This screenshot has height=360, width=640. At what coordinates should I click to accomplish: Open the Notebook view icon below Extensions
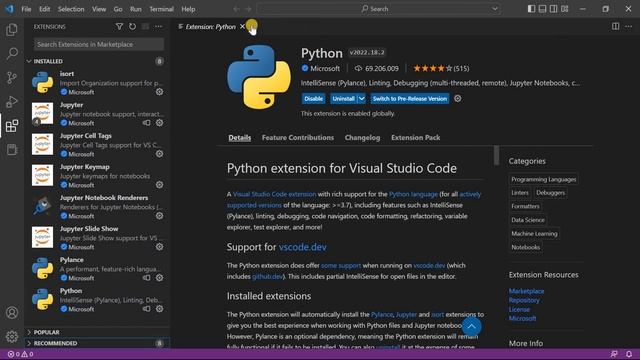pyautogui.click(x=12, y=150)
